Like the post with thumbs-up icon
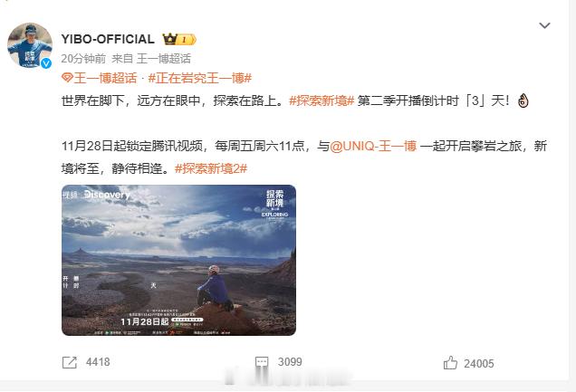This screenshot has height=392, width=576. 450,363
